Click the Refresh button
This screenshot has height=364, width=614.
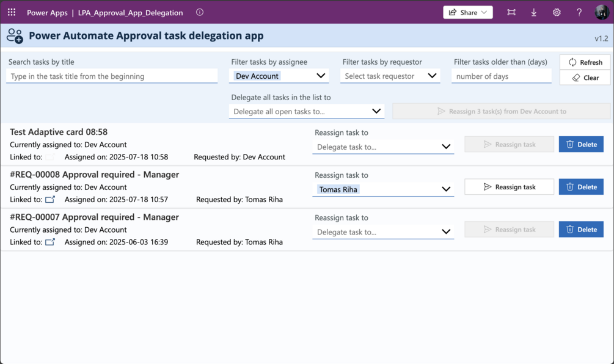click(585, 62)
